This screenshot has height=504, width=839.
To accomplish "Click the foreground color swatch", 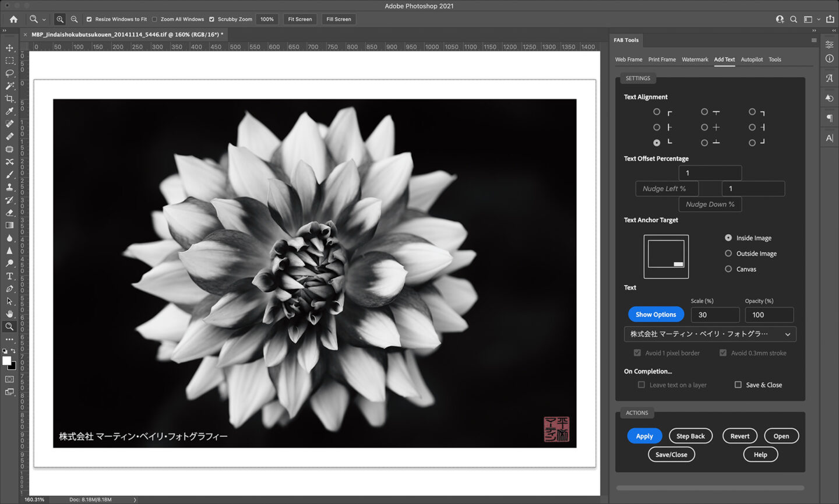I will point(6,361).
